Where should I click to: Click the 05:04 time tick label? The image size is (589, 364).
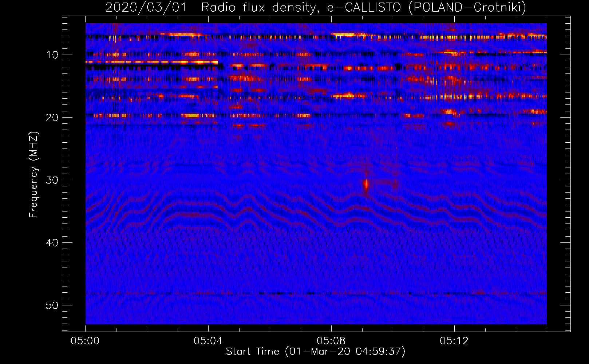208,341
